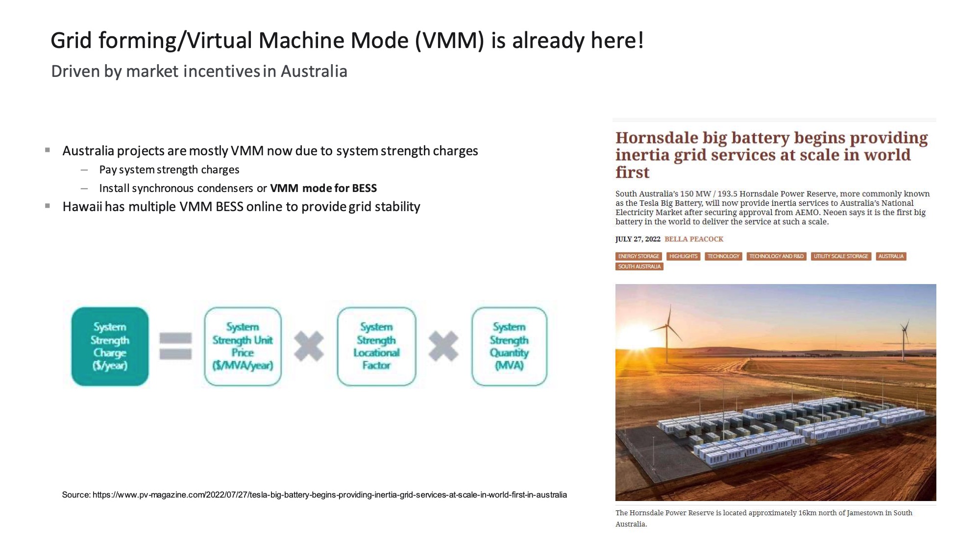Click the Hornsdale big battery article headline
This screenshot has height=551, width=980.
(771, 155)
